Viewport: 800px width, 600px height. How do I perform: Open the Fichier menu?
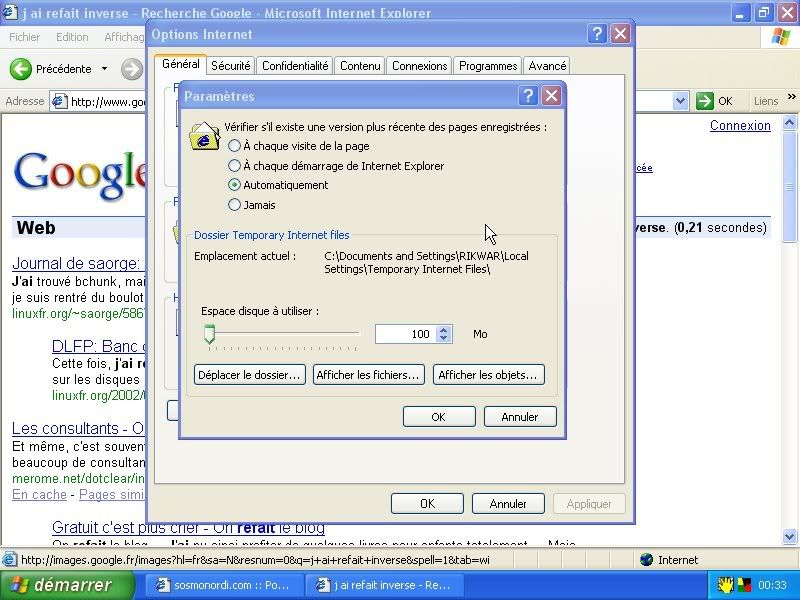point(24,37)
